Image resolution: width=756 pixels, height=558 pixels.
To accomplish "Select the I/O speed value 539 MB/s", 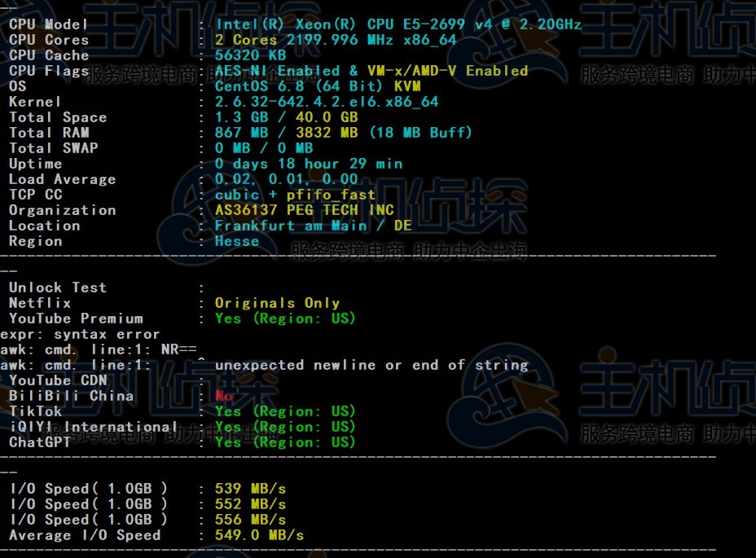I will 250,489.
